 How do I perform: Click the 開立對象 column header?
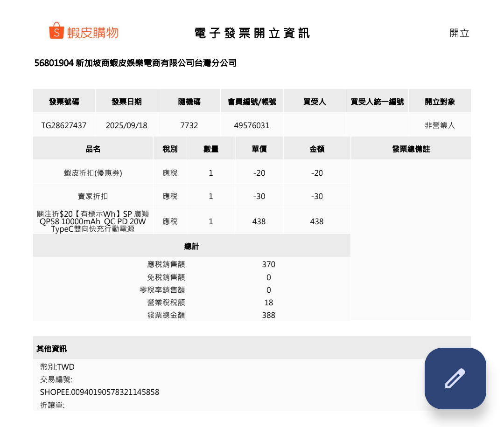coord(440,102)
